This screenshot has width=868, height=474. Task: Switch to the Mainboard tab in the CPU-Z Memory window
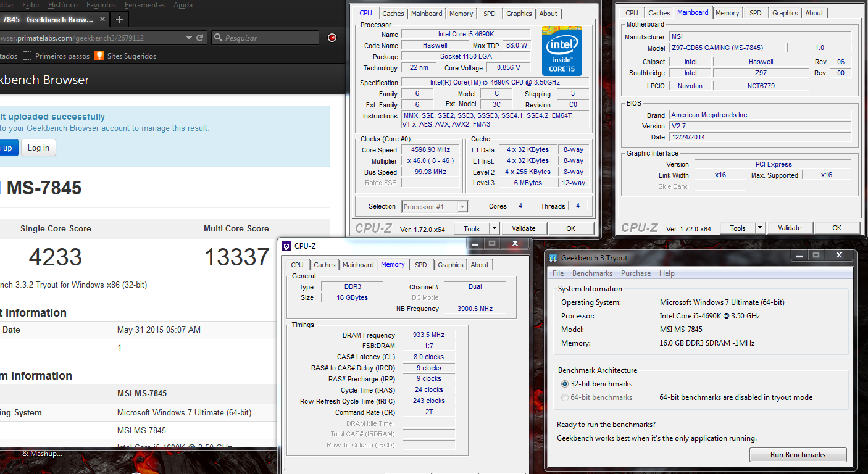click(x=358, y=265)
